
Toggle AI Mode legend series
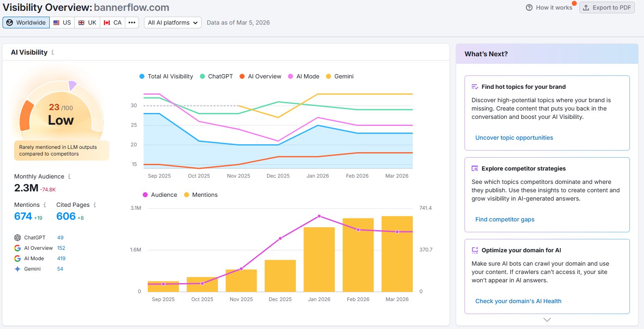tap(303, 76)
